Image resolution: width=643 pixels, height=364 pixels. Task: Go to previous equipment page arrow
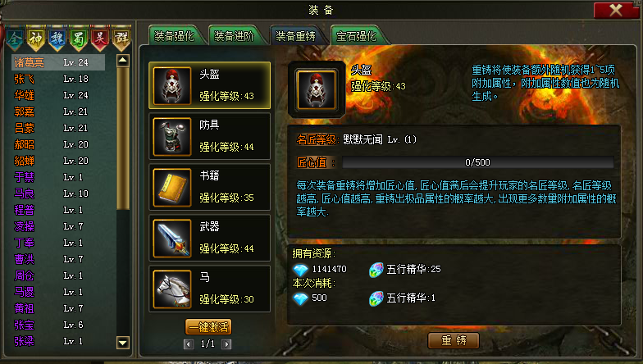point(189,344)
